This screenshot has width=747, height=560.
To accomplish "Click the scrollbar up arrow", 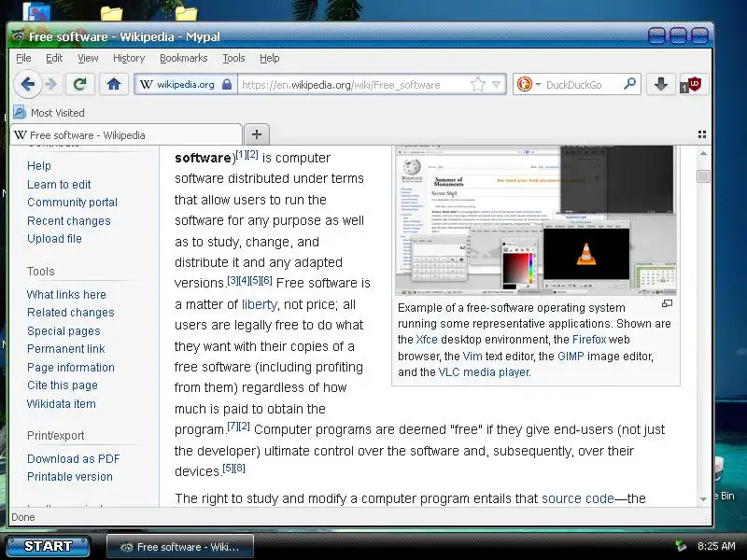I will coord(703,154).
